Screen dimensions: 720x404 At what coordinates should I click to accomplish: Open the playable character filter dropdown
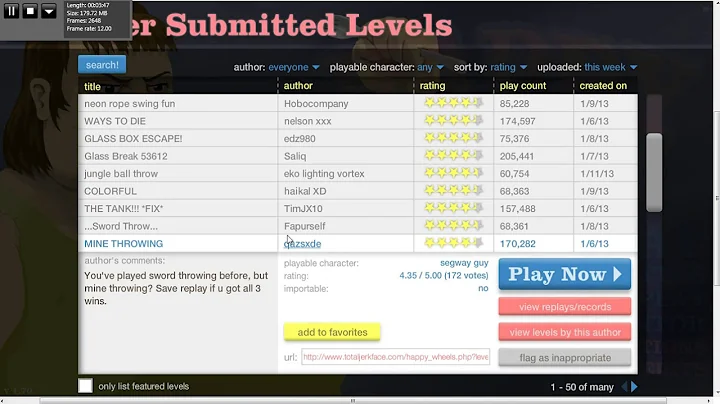[x=430, y=67]
